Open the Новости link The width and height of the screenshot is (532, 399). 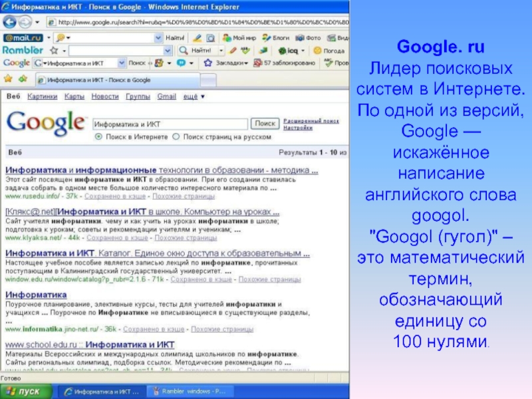(105, 96)
